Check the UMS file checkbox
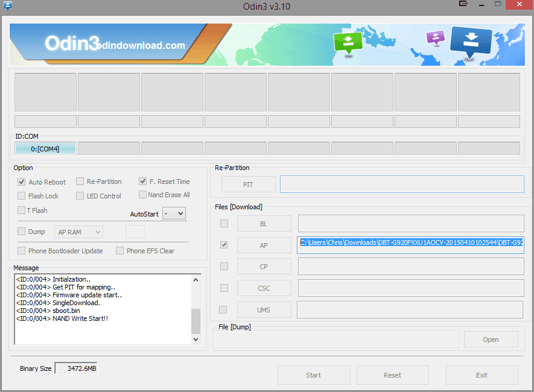Viewport: 534px width, 392px height. [x=223, y=309]
